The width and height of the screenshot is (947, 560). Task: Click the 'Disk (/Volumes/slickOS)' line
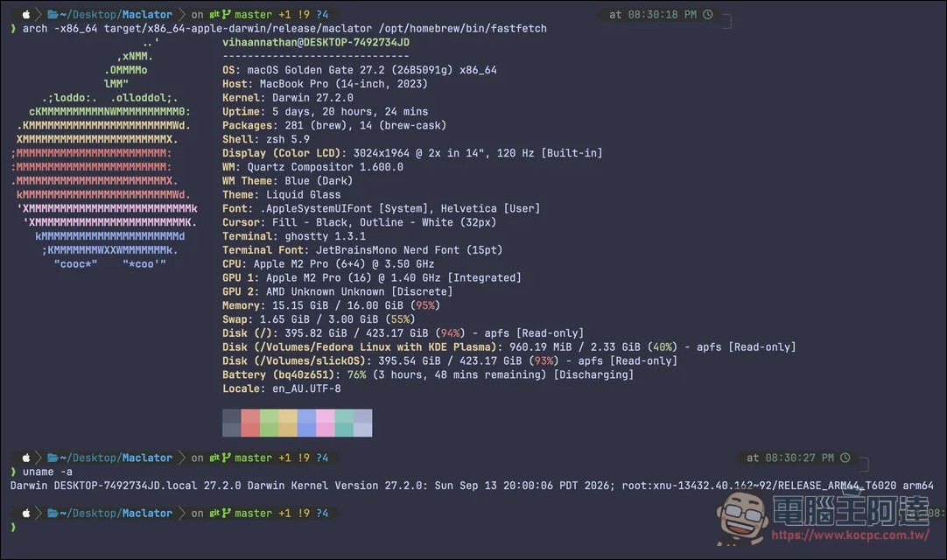pos(450,362)
